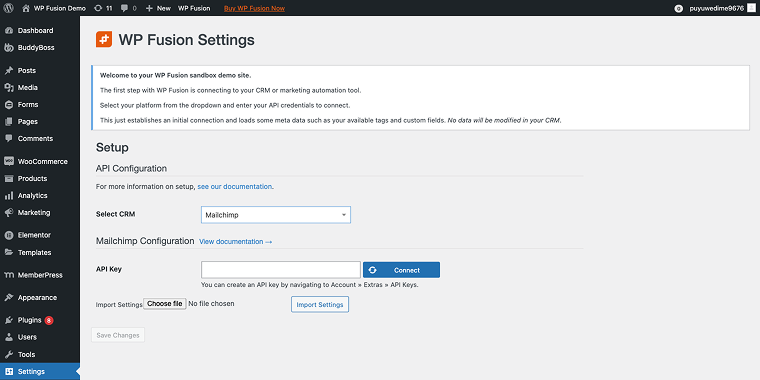760x380 pixels.
Task: Click the Posts pushpin icon
Action: 9,70
